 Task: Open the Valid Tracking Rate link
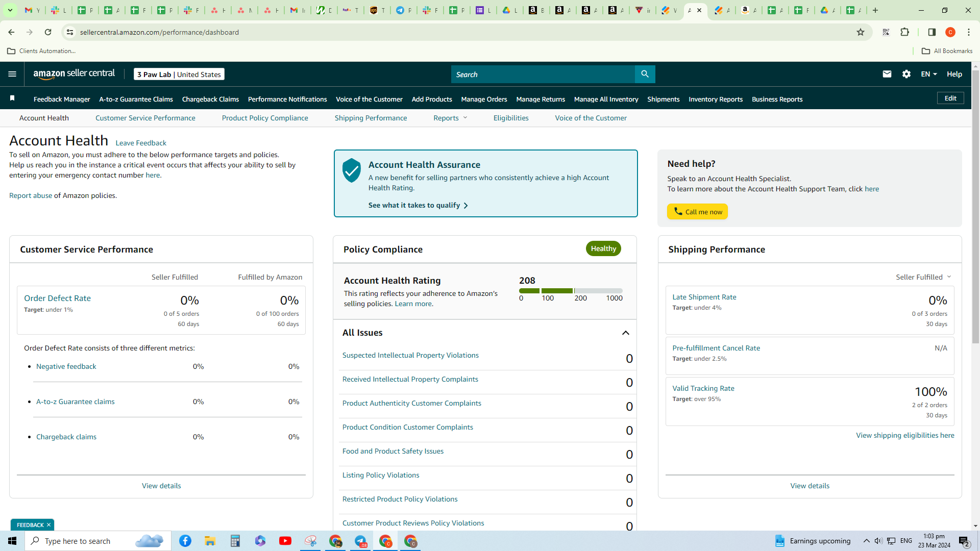point(703,388)
